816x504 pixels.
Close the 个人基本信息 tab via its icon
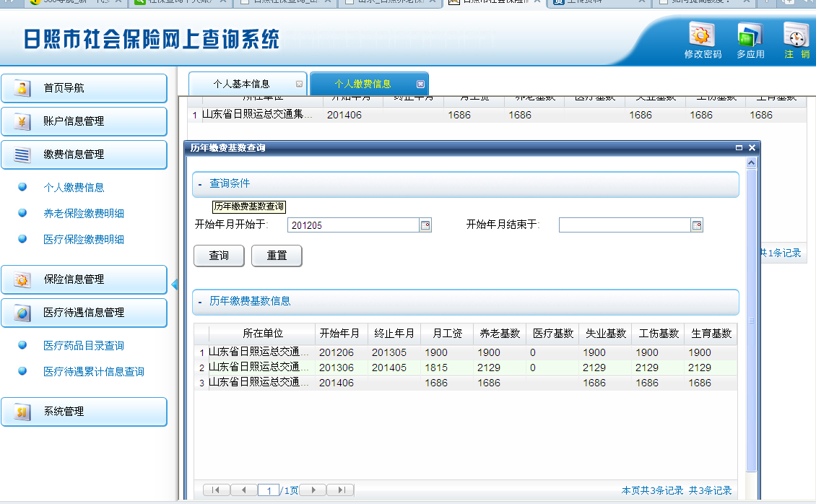coord(299,84)
